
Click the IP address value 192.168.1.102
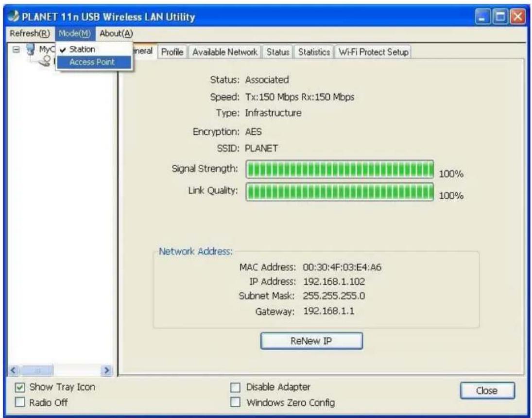point(334,281)
